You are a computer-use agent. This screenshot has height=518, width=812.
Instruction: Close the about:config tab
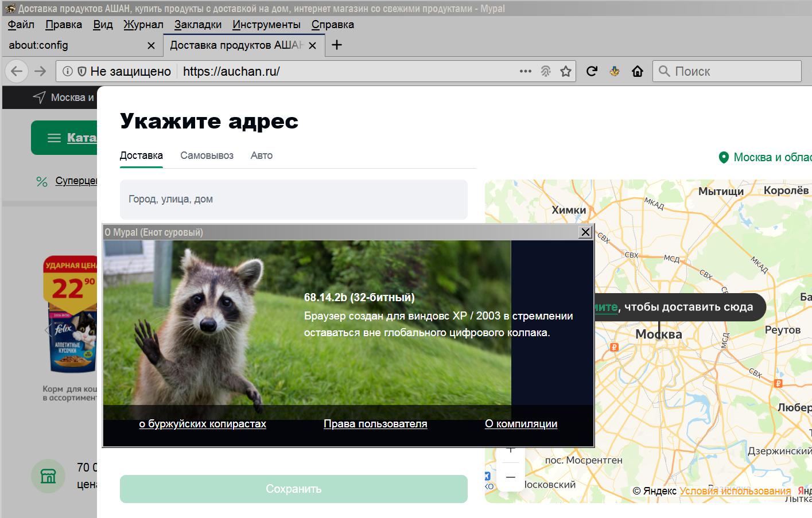coord(151,45)
